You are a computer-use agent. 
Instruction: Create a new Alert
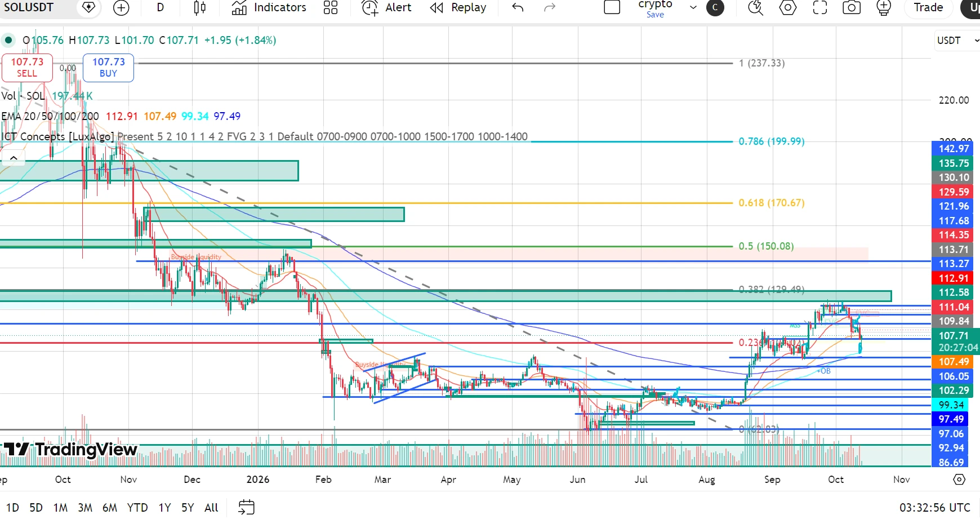click(x=386, y=7)
